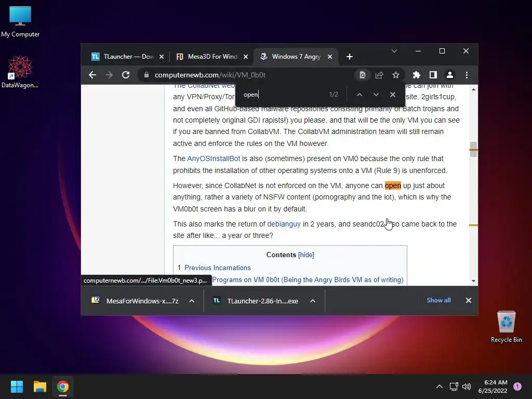Click the find-in-page icon in address bar
The height and width of the screenshot is (399, 532).
tap(362, 75)
